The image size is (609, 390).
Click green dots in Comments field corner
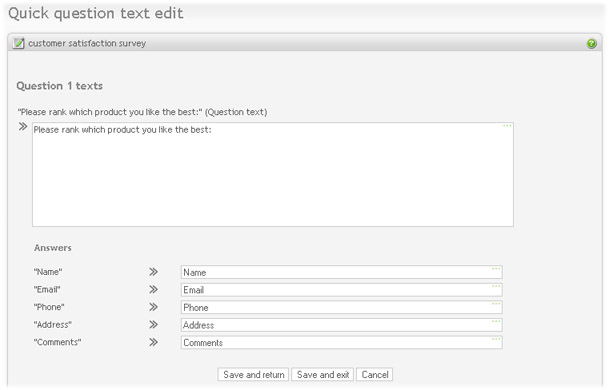(x=496, y=339)
